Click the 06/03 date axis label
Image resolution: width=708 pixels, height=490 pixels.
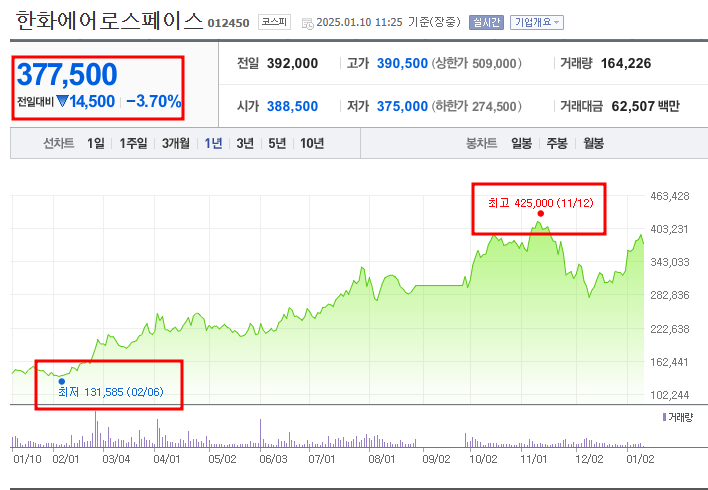273,459
